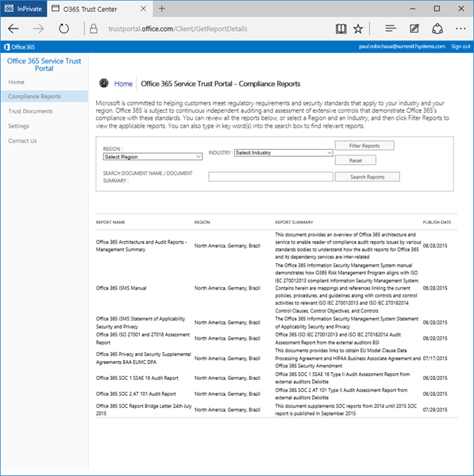This screenshot has width=474, height=476.
Task: Open Home in the left sidebar
Action: click(17, 83)
